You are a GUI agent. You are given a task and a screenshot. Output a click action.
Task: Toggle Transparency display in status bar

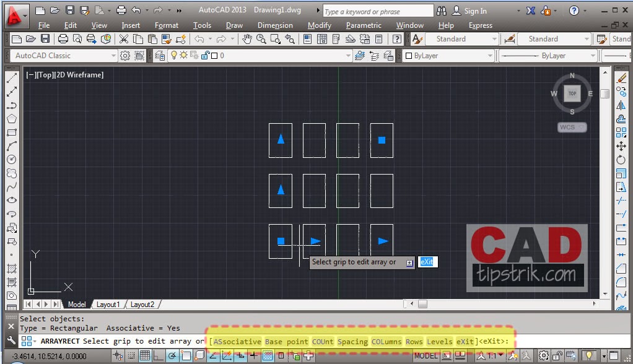[267, 355]
